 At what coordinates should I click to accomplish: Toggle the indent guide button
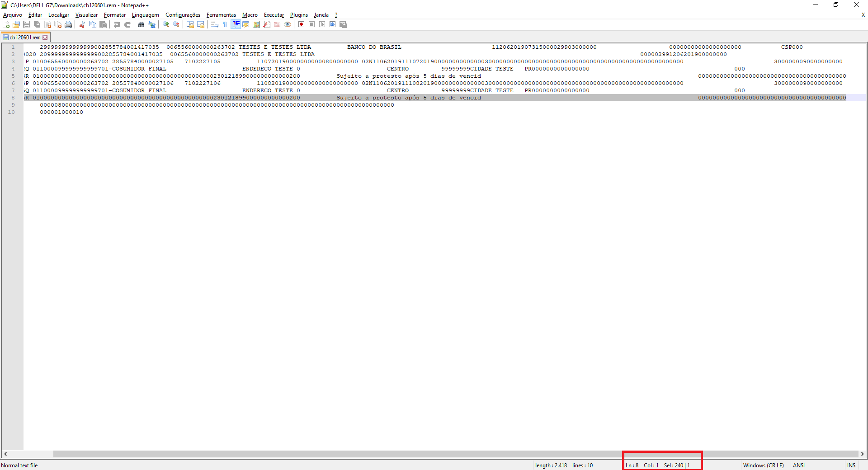click(x=236, y=24)
